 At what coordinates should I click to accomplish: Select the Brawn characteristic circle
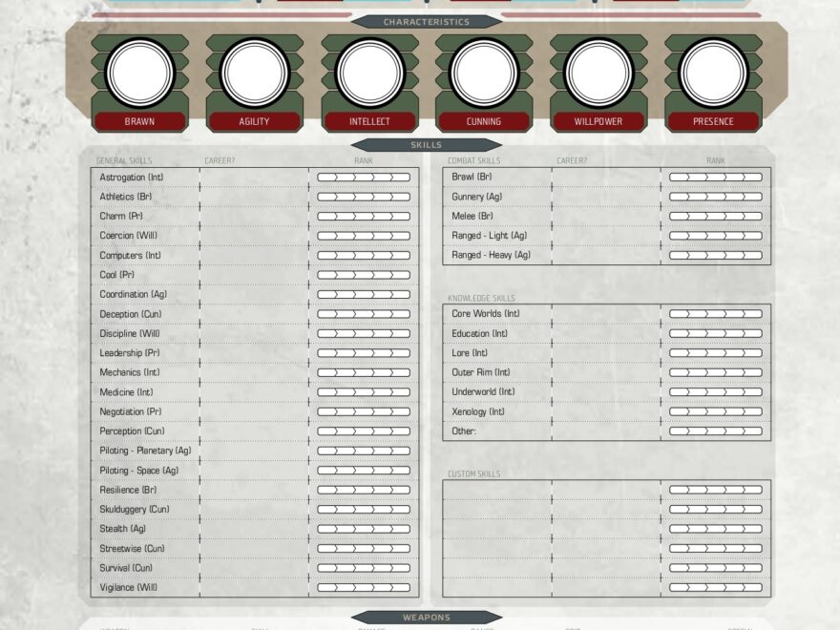(x=139, y=72)
